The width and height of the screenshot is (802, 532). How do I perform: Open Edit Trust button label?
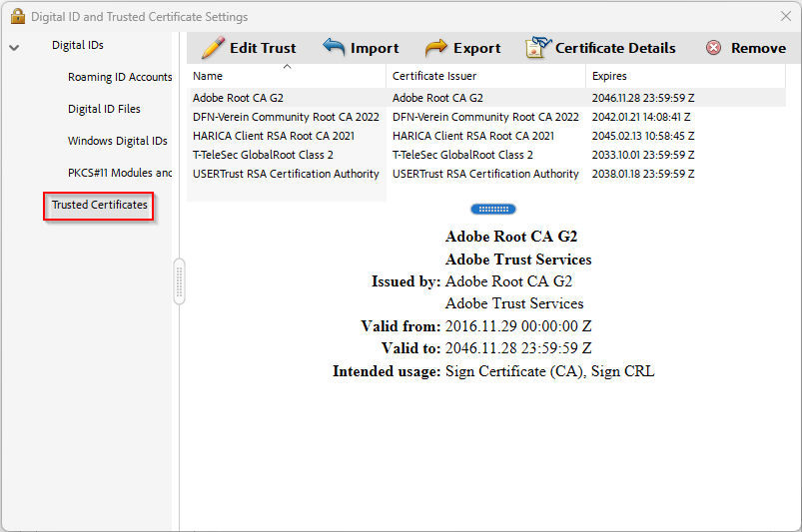pyautogui.click(x=263, y=48)
